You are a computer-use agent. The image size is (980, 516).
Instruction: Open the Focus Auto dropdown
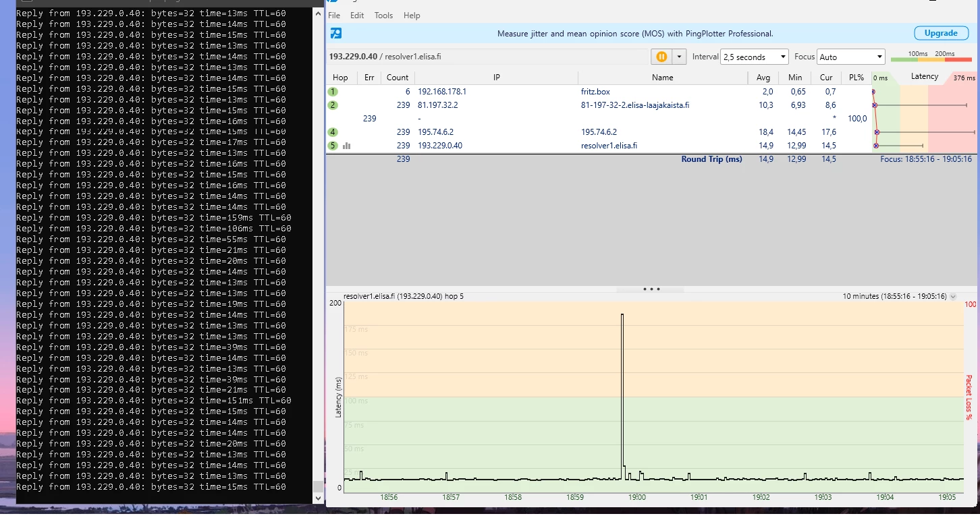tap(850, 57)
